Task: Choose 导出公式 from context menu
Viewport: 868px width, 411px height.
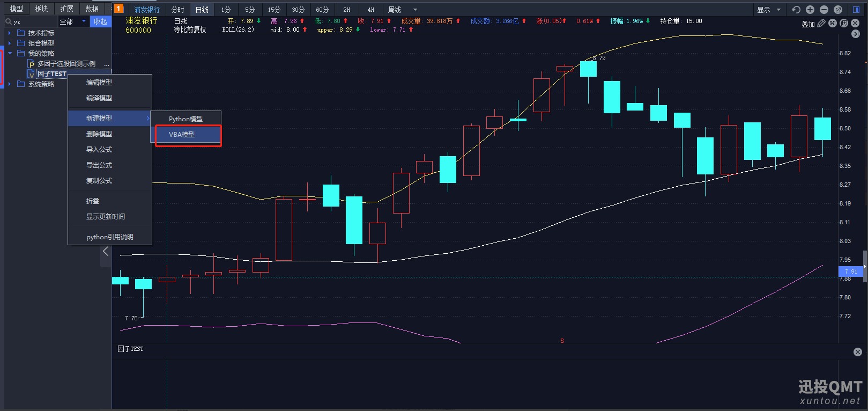Action: click(x=110, y=165)
